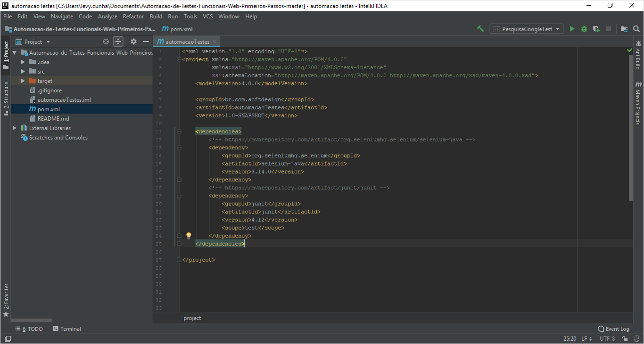This screenshot has height=344, width=644.
Task: Click the Collapse All icon in Project panel
Action: click(118, 41)
